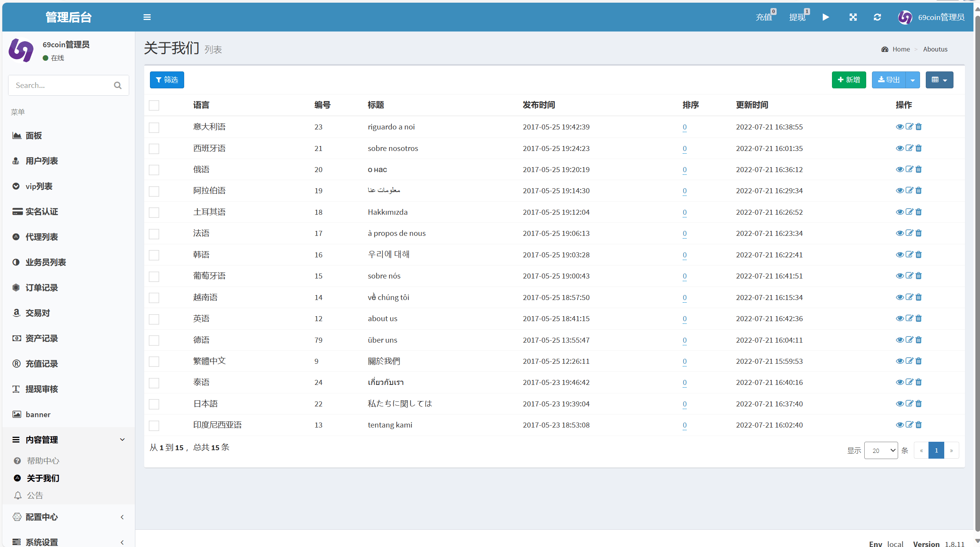Click the edit/pencil icon for 韩语

(x=909, y=254)
